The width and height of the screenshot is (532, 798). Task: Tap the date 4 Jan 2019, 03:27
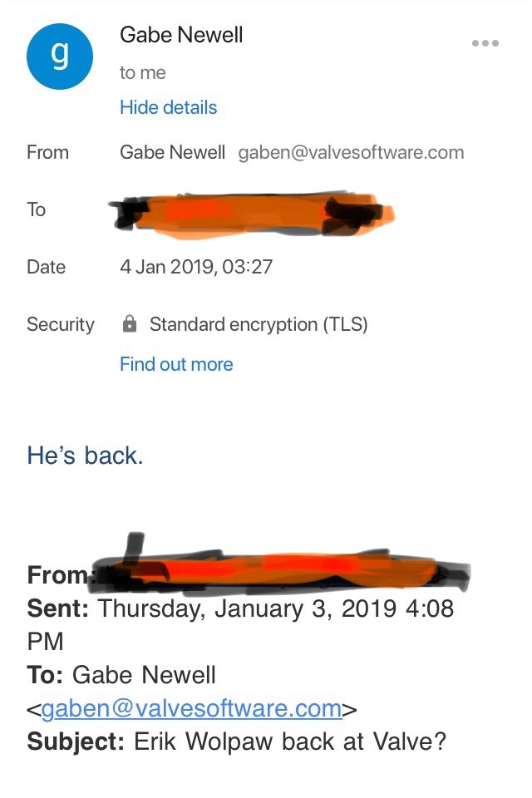(196, 267)
